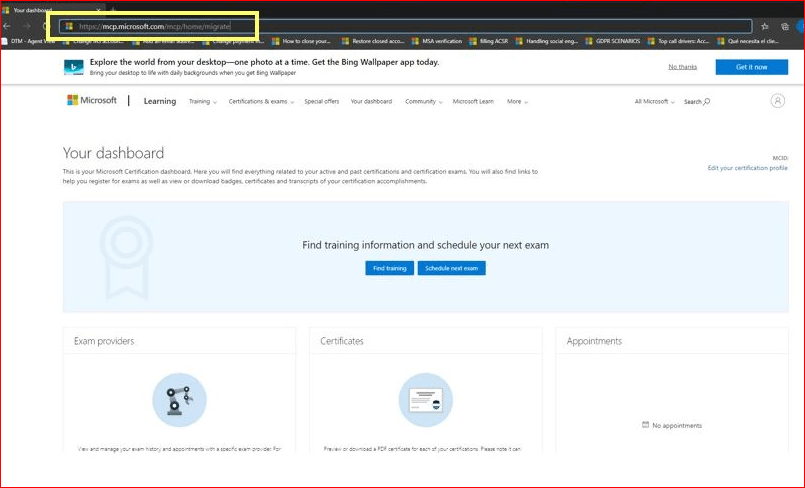This screenshot has width=805, height=488.
Task: Go to Your dashboard menu item
Action: pos(371,102)
